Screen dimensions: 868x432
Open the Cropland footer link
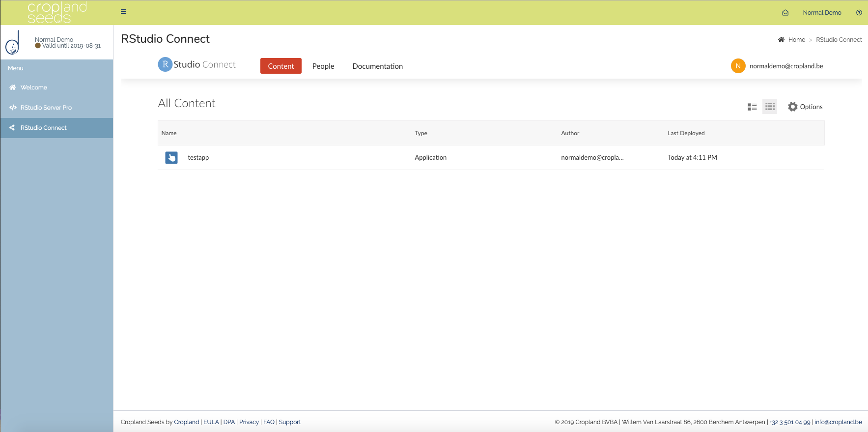click(187, 422)
